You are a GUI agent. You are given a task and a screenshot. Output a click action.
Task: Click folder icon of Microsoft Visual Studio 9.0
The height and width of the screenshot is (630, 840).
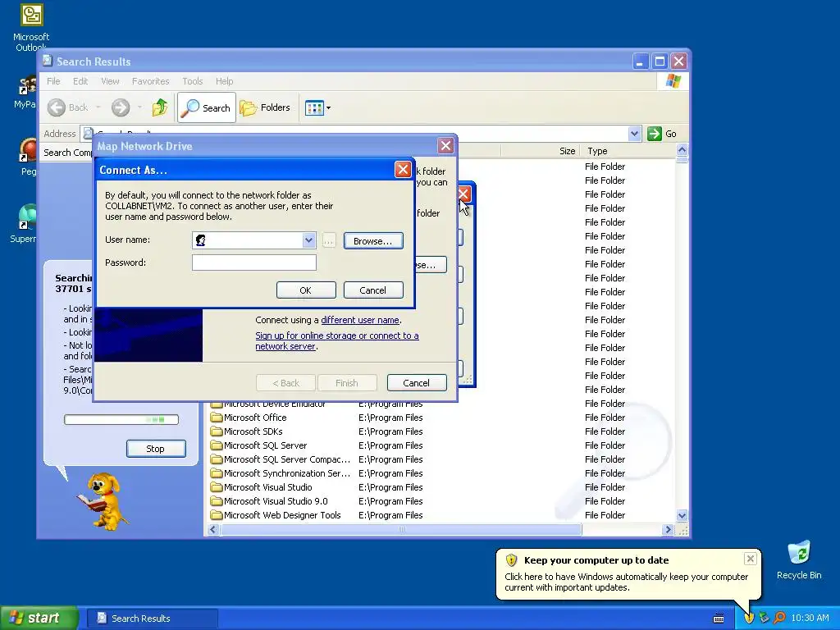click(217, 501)
